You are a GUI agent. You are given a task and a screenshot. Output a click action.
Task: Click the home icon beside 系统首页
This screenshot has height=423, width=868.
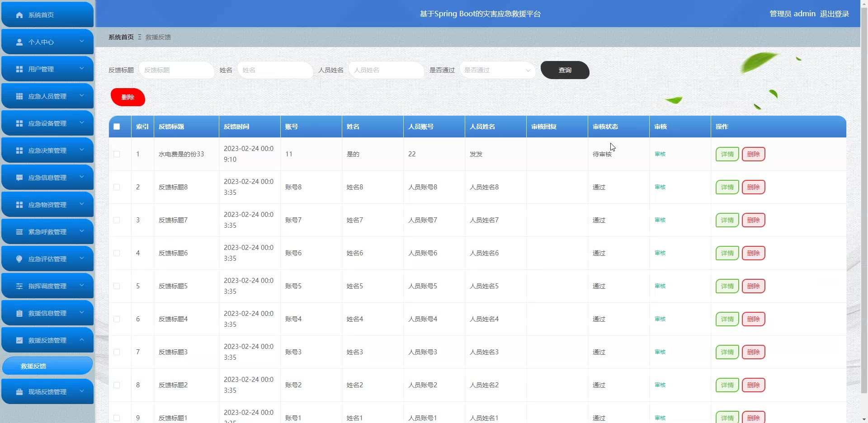(19, 15)
